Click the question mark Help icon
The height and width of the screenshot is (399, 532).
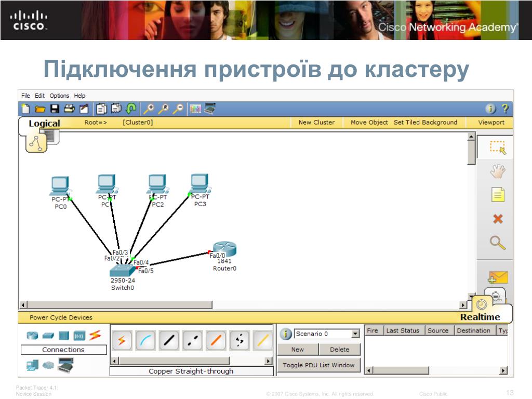click(505, 108)
